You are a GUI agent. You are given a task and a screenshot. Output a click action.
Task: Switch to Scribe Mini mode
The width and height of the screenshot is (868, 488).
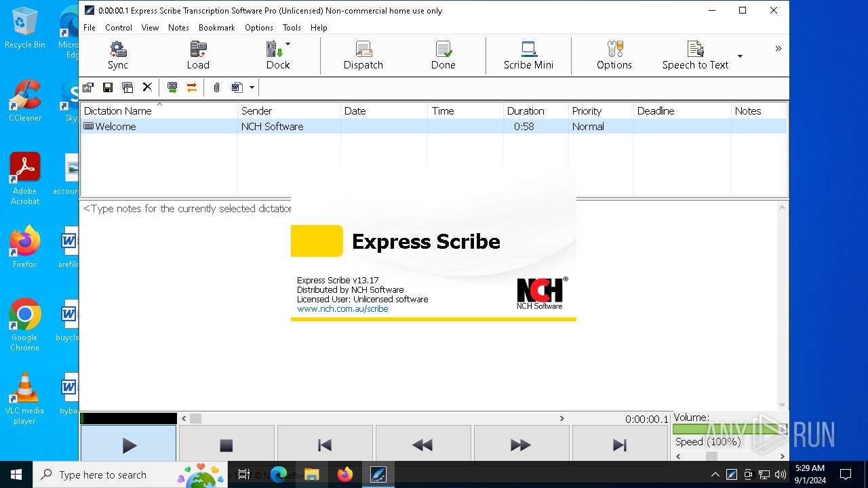tap(528, 56)
